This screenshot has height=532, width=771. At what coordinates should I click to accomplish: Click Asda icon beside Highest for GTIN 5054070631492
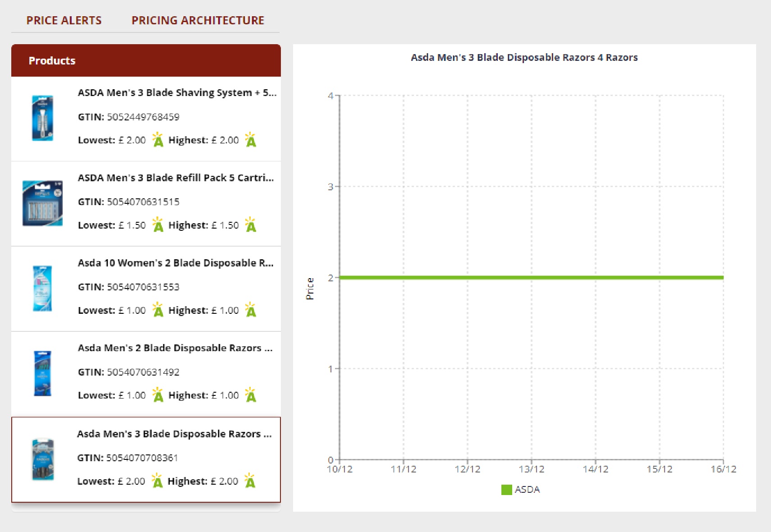pos(251,395)
